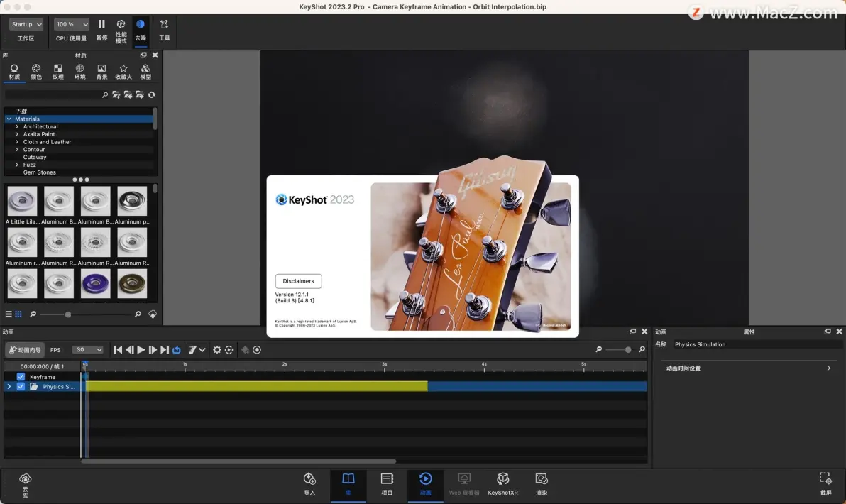Screen dimensions: 846x504
Task: Click the import folder icon in library
Action: (128, 95)
